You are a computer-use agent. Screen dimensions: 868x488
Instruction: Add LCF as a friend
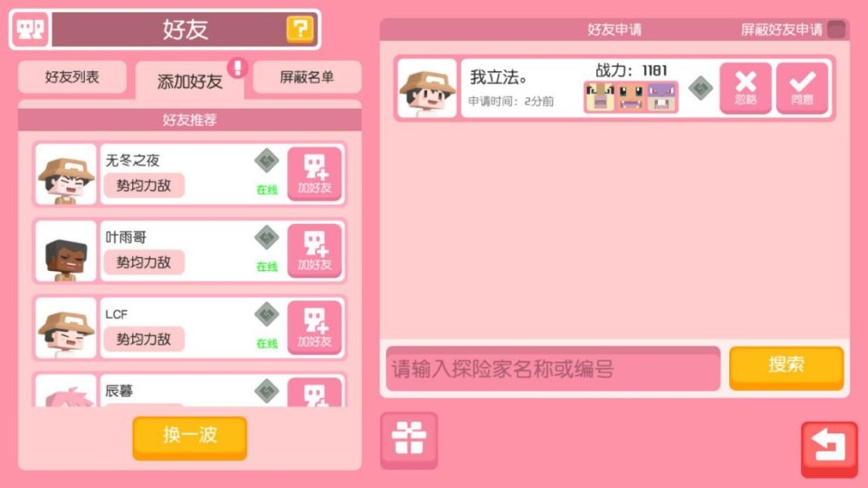click(x=314, y=328)
